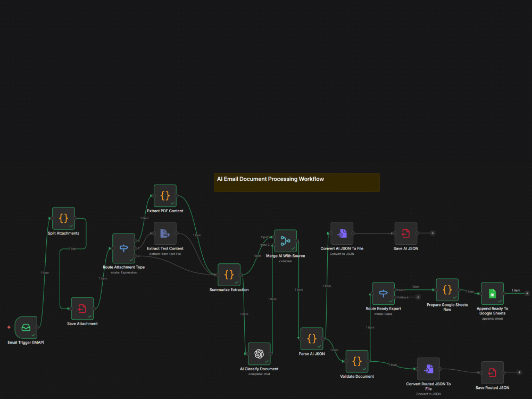The width and height of the screenshot is (532, 399).
Task: Select the Convert Routed JSON To File node
Action: pos(428,369)
